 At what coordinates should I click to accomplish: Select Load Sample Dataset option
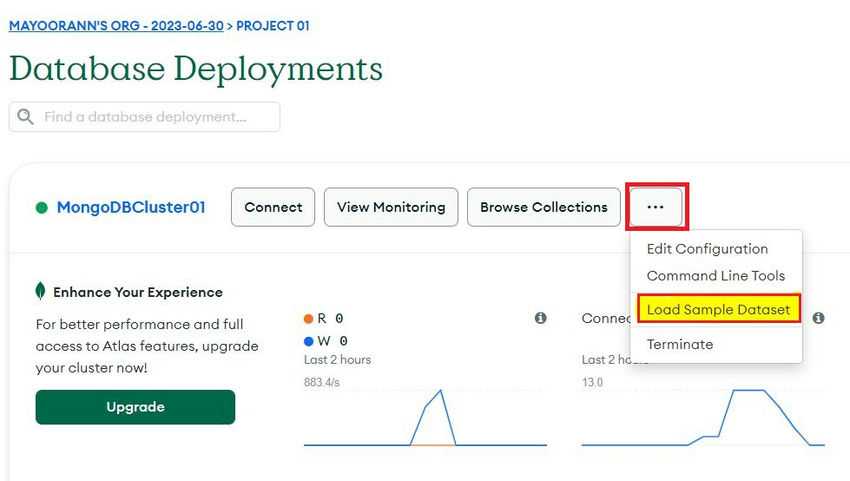tap(719, 309)
